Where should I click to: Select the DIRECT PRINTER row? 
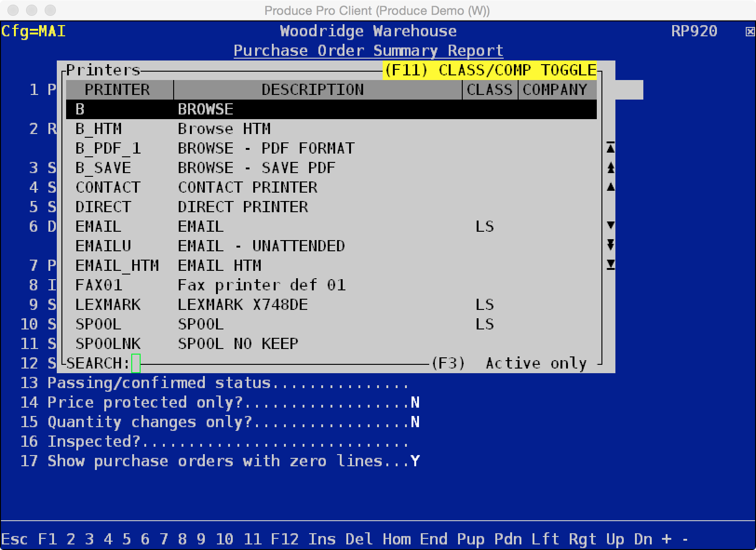tap(331, 207)
